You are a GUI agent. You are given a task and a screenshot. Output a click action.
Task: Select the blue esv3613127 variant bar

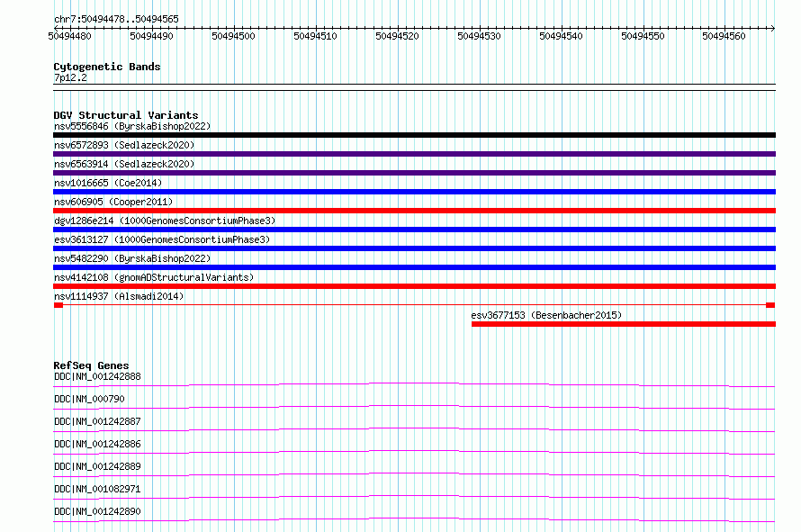click(414, 248)
